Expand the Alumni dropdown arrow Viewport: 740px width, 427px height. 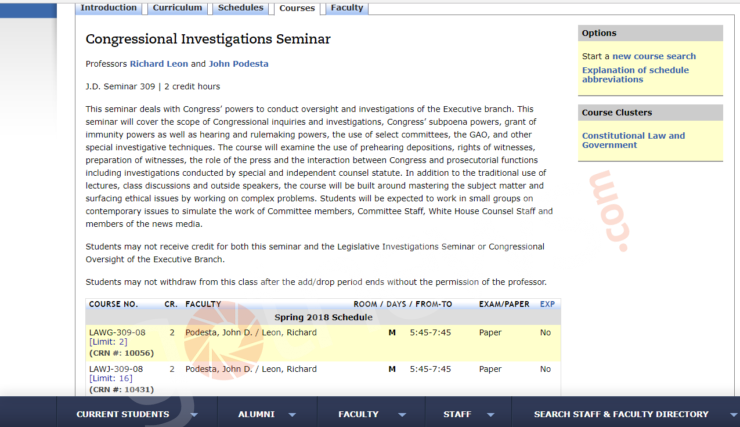292,415
